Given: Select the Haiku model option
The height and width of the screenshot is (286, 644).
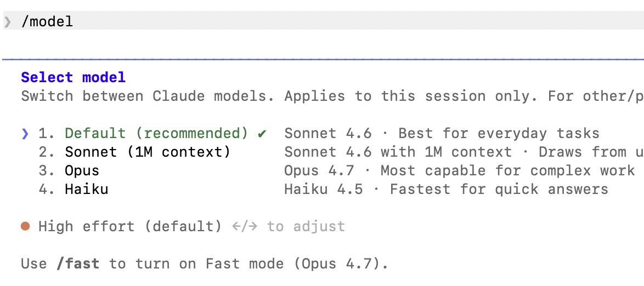Looking at the screenshot, I should [x=87, y=190].
